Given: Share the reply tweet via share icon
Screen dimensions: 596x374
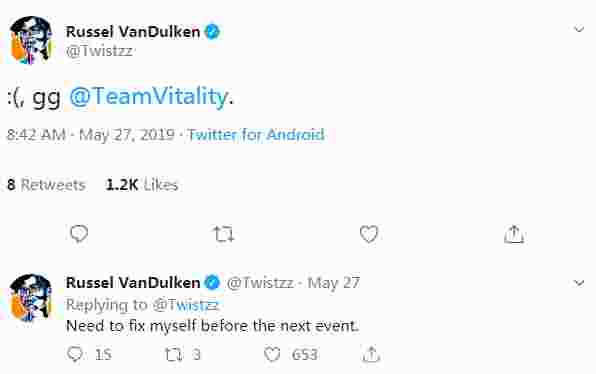Looking at the screenshot, I should 371,354.
